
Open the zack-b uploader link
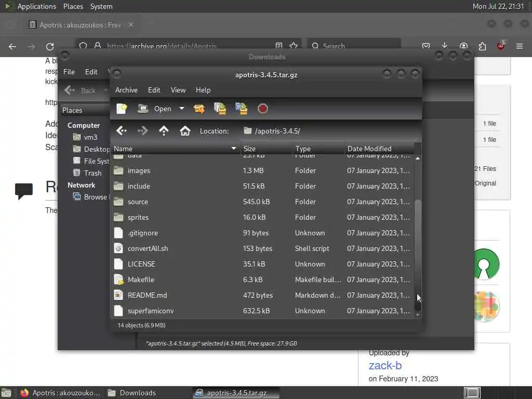tap(385, 365)
